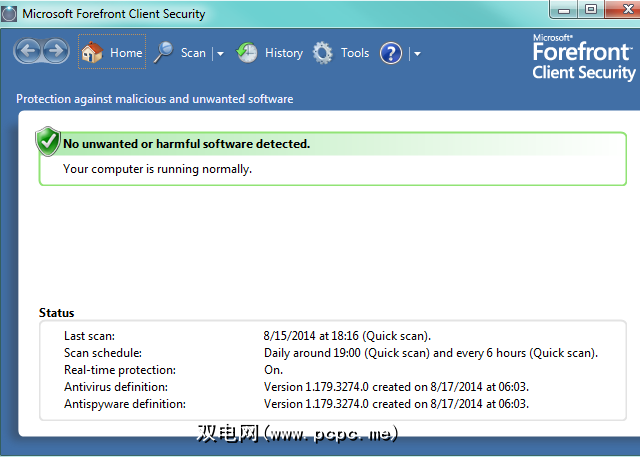Select the Scan text label
This screenshot has height=457, width=640.
193,53
